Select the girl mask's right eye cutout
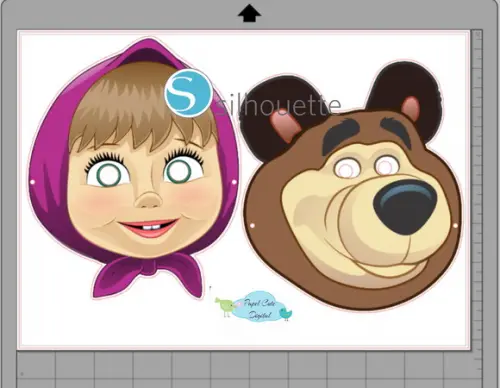 coord(178,172)
